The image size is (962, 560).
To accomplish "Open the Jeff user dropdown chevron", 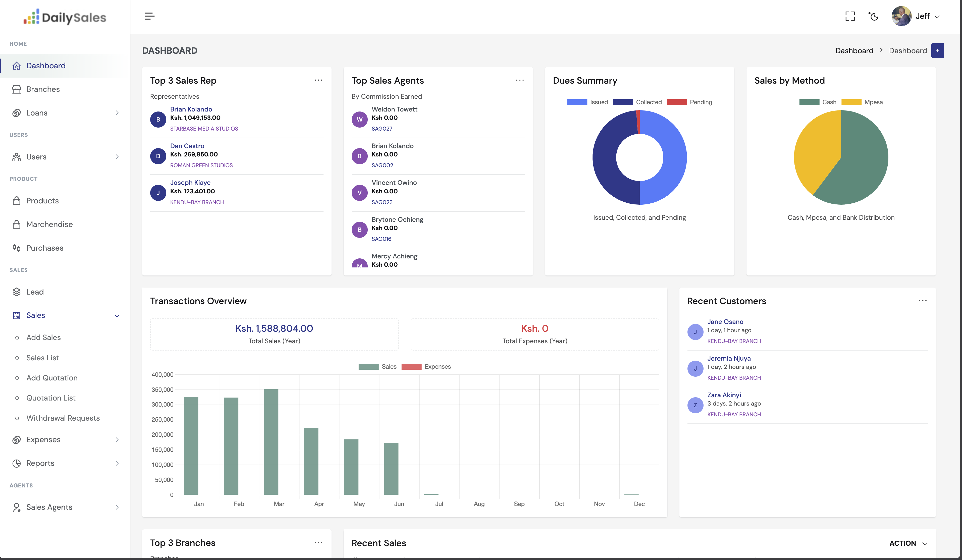I will [x=937, y=17].
